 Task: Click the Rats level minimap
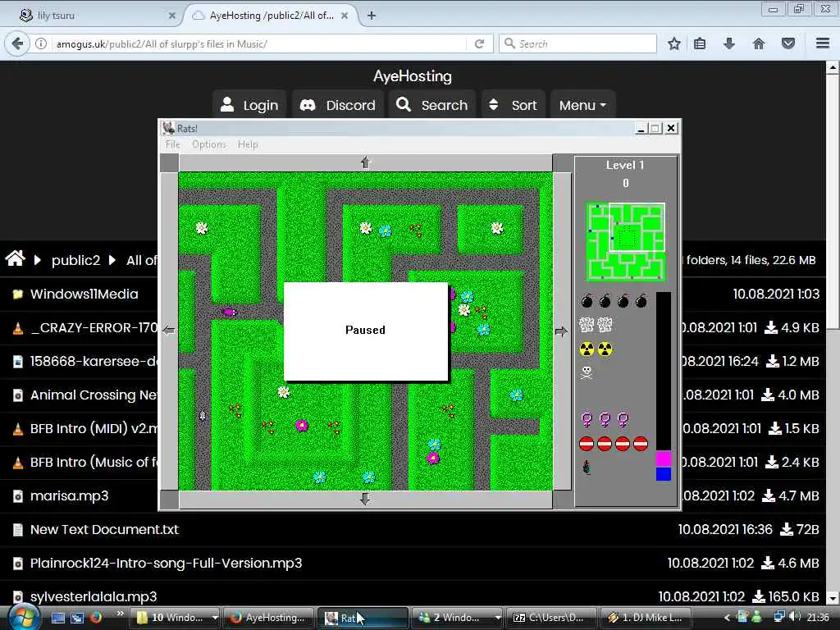click(x=625, y=241)
